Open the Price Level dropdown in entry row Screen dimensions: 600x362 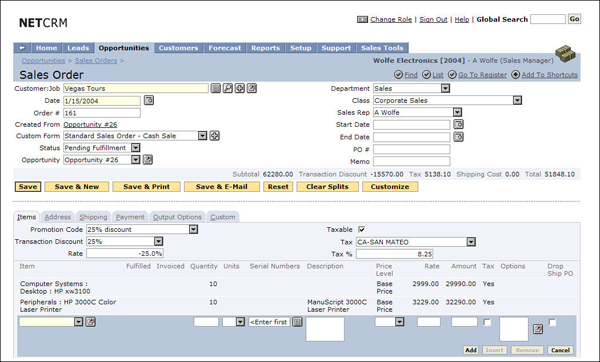pos(399,322)
